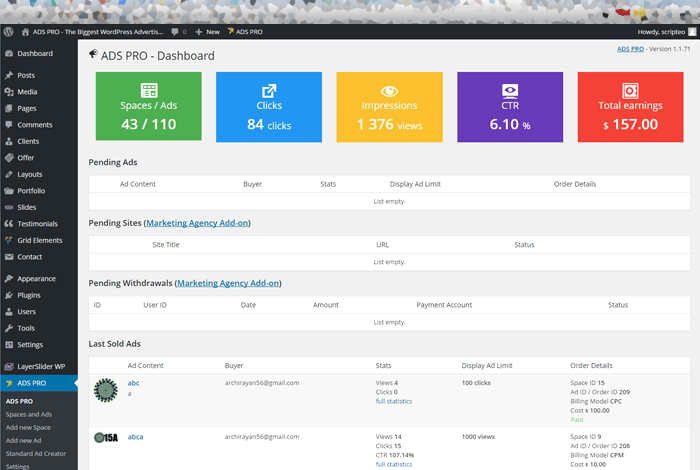700x470 pixels.
Task: Open Spaces and Ads submenu
Action: [28, 414]
